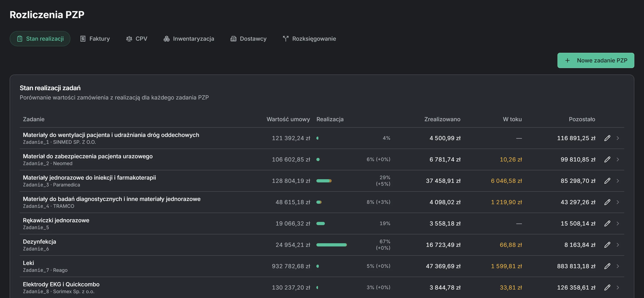644x298 pixels.
Task: Open the CPV tab
Action: coord(137,39)
